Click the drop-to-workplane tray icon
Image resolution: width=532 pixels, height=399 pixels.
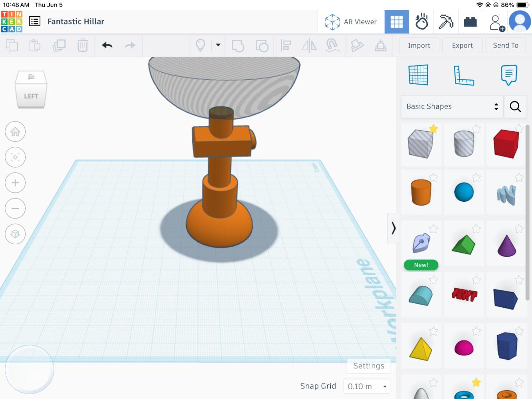click(x=380, y=45)
